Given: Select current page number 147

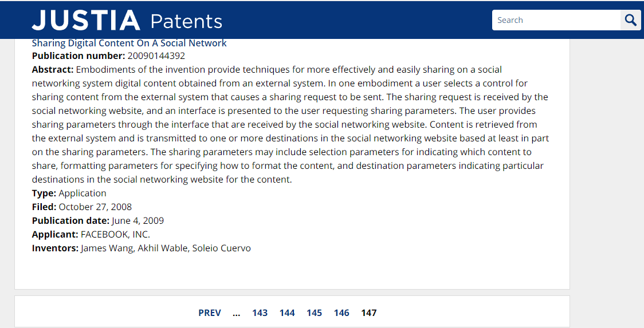Looking at the screenshot, I should (x=369, y=313).
